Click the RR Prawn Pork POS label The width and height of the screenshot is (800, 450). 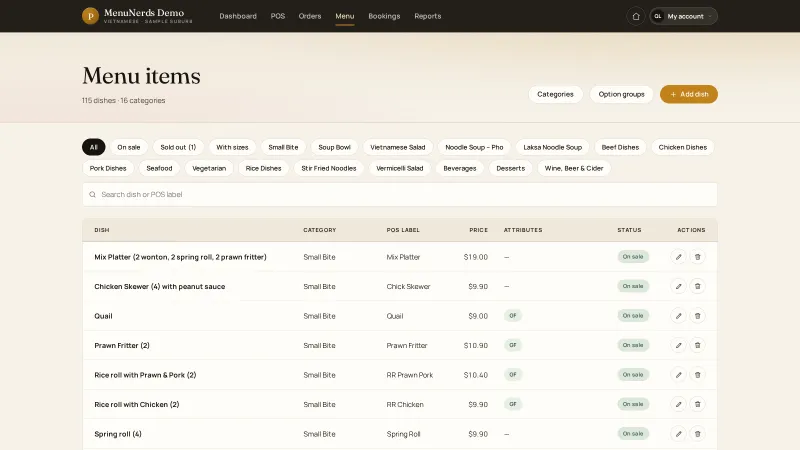point(410,375)
